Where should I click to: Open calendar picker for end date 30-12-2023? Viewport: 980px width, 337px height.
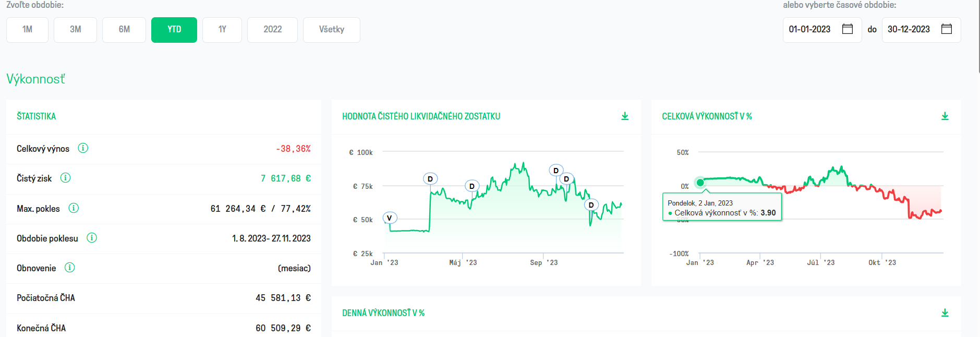coord(947,29)
